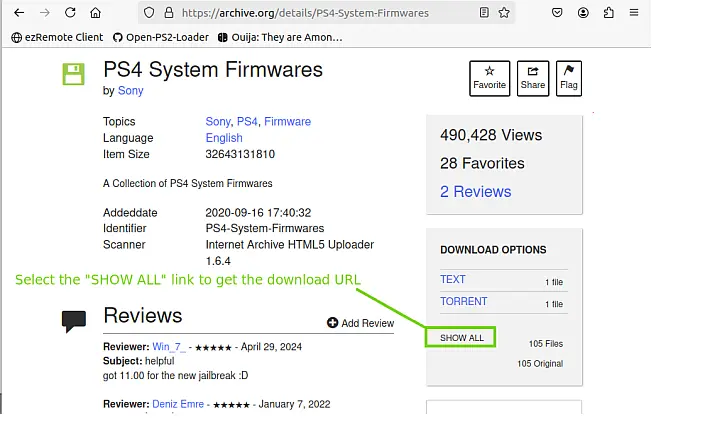710x426 pixels.
Task: Click the Add Review plus icon
Action: coord(333,323)
